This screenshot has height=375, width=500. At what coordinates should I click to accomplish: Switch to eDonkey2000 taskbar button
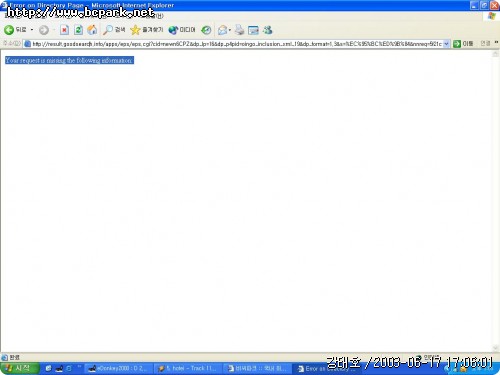118,368
